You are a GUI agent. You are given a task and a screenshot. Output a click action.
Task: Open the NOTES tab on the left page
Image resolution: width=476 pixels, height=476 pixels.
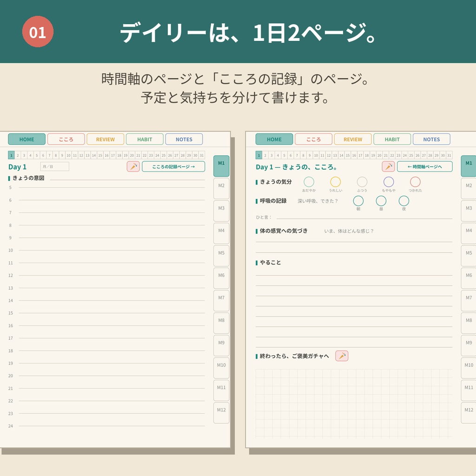pos(184,139)
